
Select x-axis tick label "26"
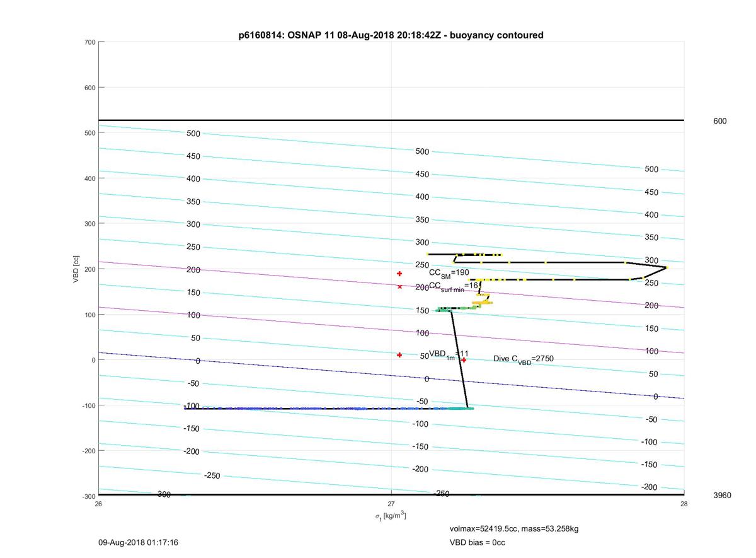click(98, 504)
